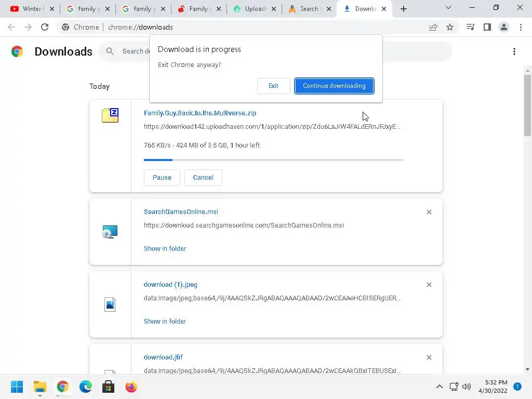This screenshot has height=399, width=532.
Task: Click the Chrome taskbar icon
Action: tap(62, 387)
